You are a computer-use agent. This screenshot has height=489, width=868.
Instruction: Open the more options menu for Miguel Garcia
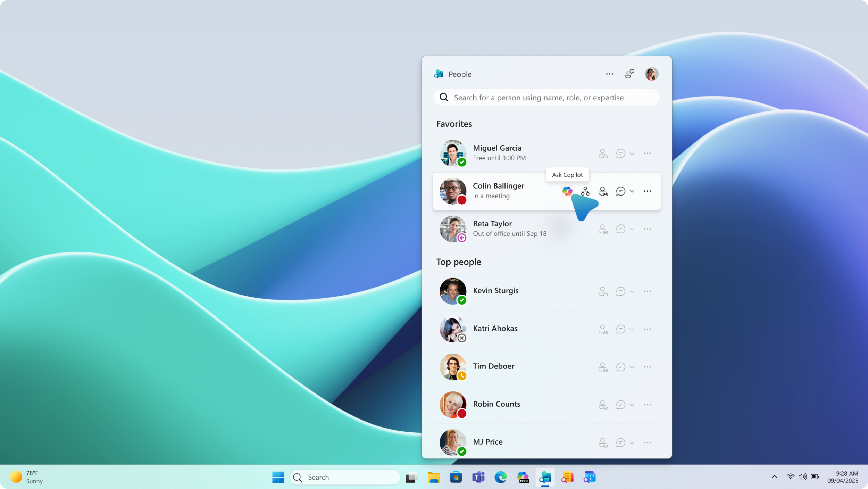coord(647,153)
